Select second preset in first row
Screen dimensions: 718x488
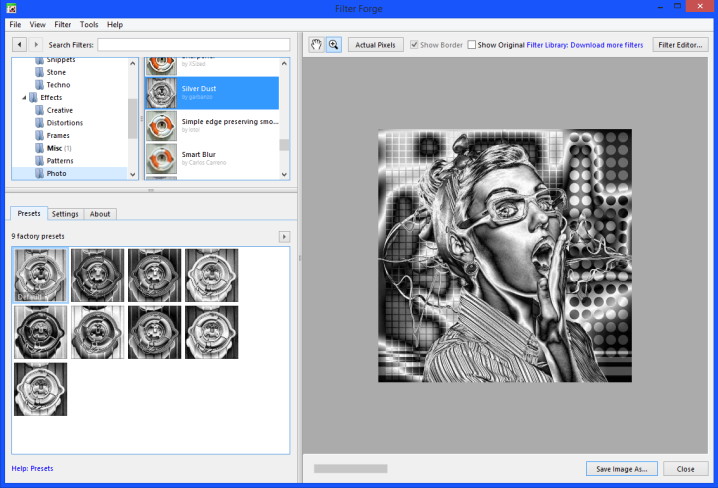98,275
